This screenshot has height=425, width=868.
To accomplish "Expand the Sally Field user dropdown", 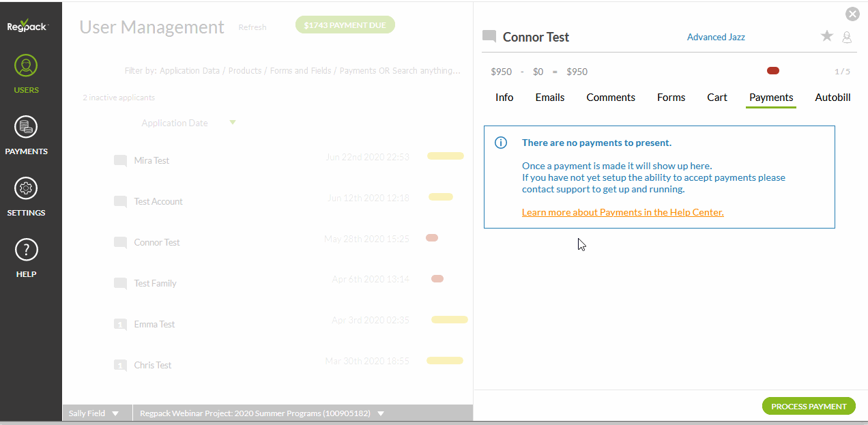I will [x=115, y=413].
